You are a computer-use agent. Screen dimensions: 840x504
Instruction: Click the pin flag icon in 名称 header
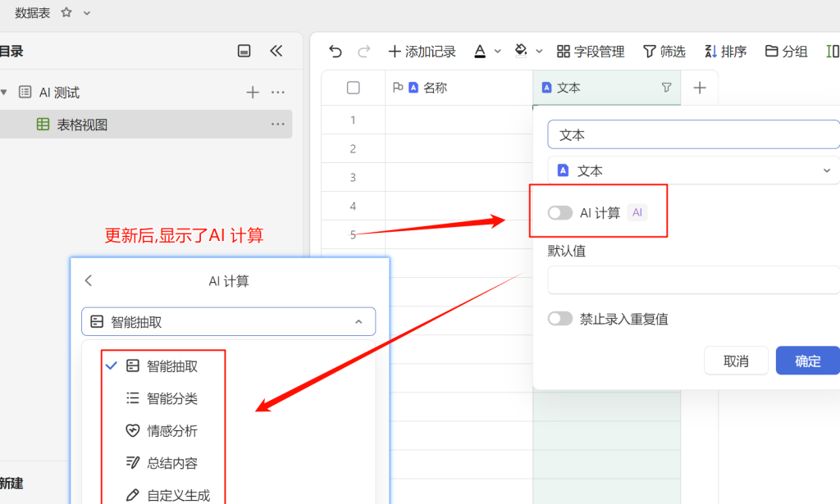click(398, 87)
